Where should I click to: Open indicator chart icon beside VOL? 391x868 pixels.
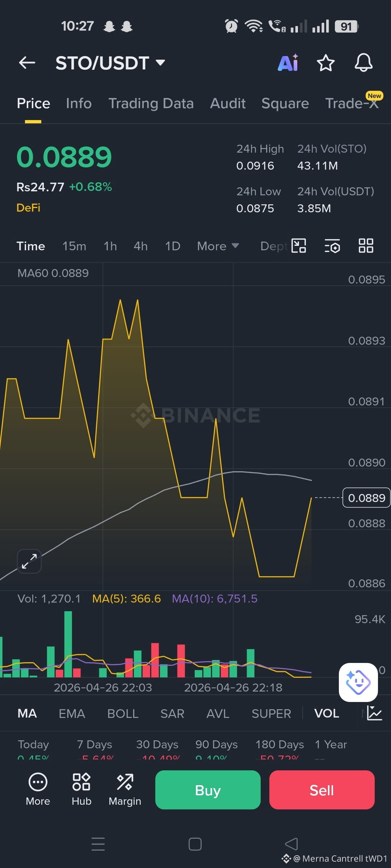pyautogui.click(x=374, y=713)
